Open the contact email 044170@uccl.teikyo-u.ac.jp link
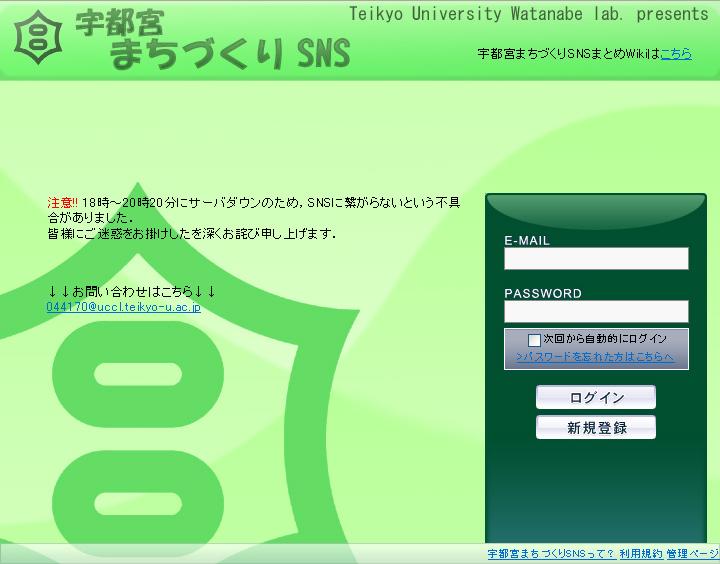This screenshot has height=564, width=720. [124, 307]
